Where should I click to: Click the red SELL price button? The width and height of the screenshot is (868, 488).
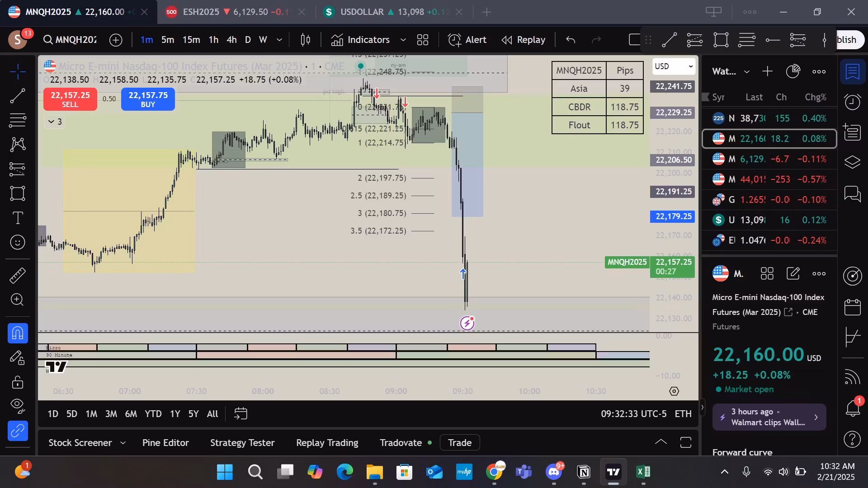pos(70,99)
